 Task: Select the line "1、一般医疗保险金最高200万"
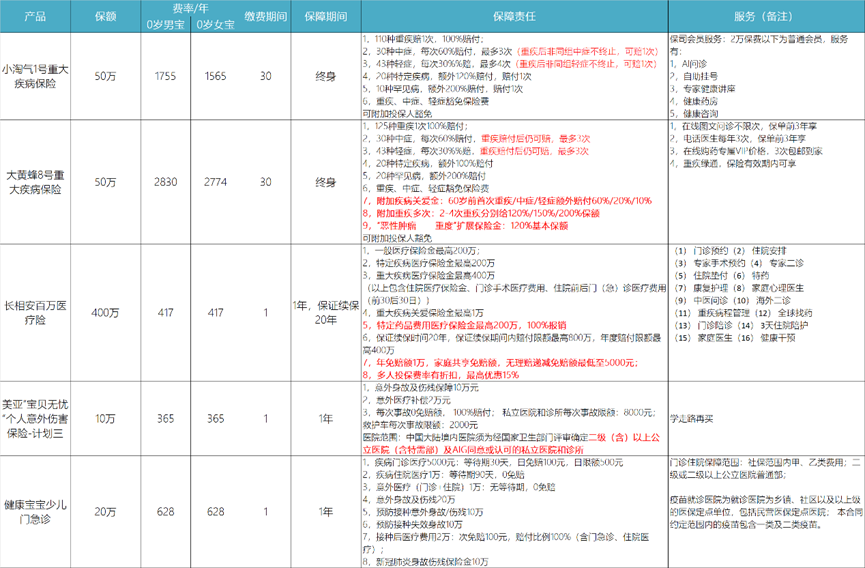422,250
